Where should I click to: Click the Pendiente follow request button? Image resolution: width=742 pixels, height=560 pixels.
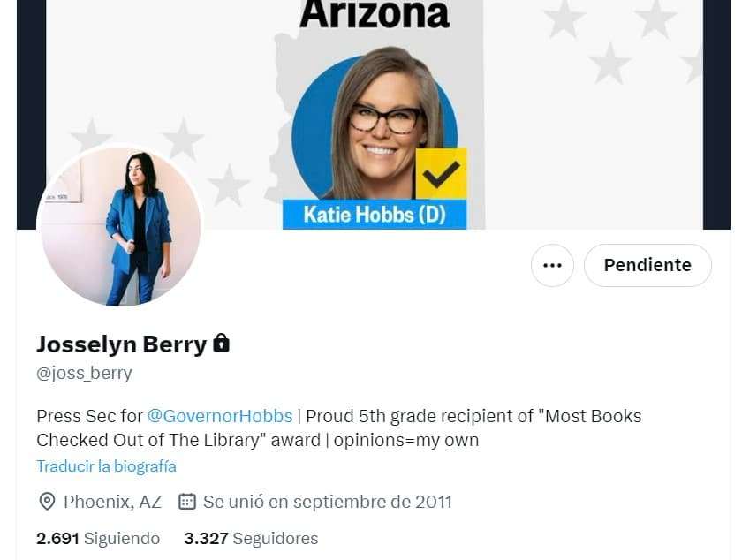(x=647, y=265)
